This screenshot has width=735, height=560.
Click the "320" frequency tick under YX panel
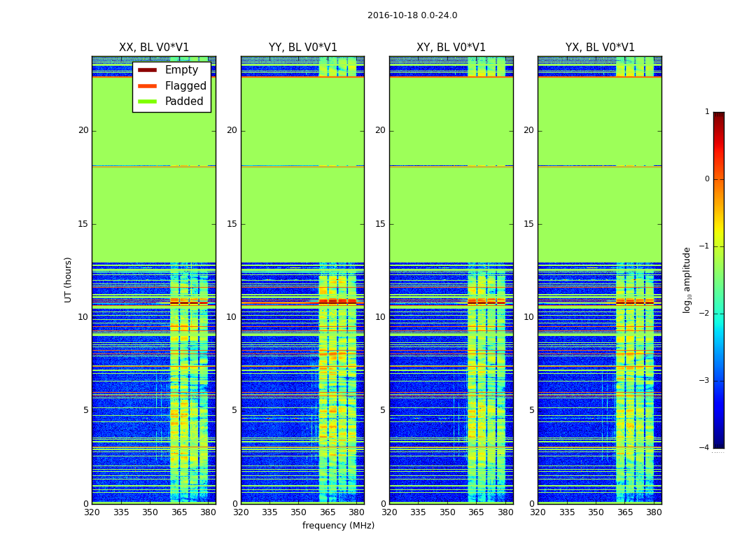[538, 512]
